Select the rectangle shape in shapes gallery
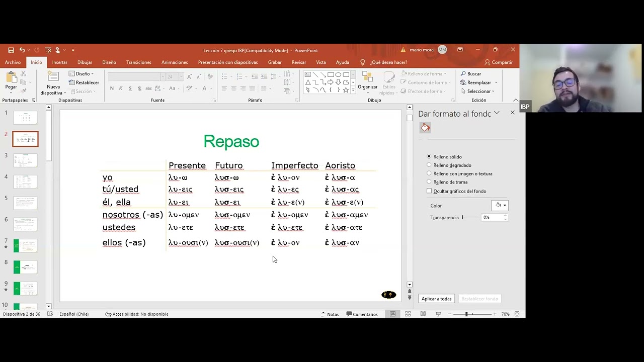 [x=331, y=74]
